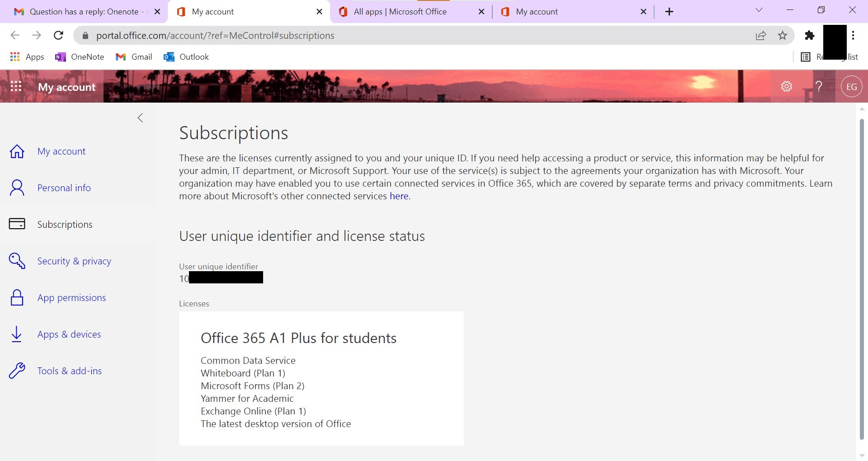Click scrollbar down arrow
Screen dimensions: 868x461
pyautogui.click(x=862, y=456)
